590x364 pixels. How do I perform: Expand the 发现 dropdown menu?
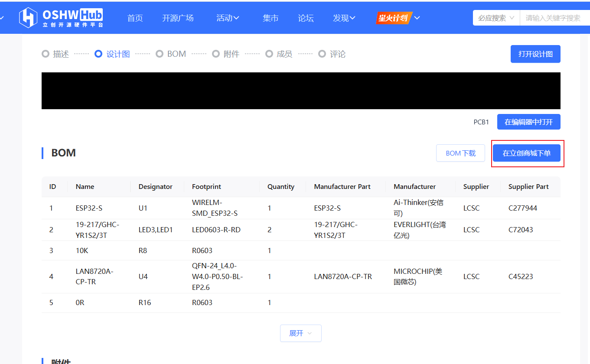coord(344,18)
